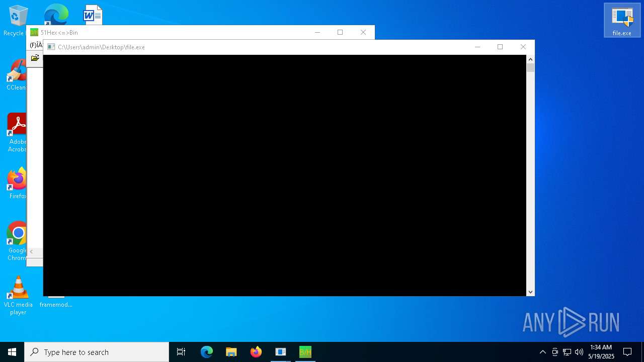Click the 51Hex<=>Bin title bar app icon

[34, 32]
